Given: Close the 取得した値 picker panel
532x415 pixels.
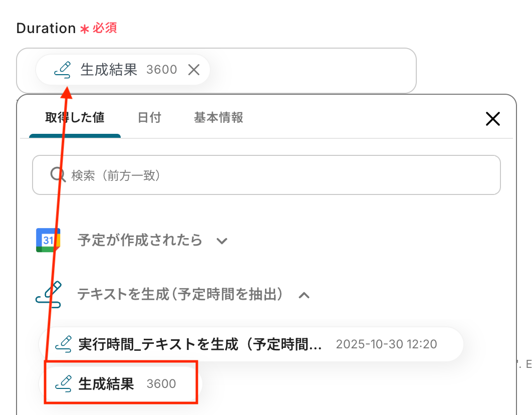Looking at the screenshot, I should click(x=493, y=119).
